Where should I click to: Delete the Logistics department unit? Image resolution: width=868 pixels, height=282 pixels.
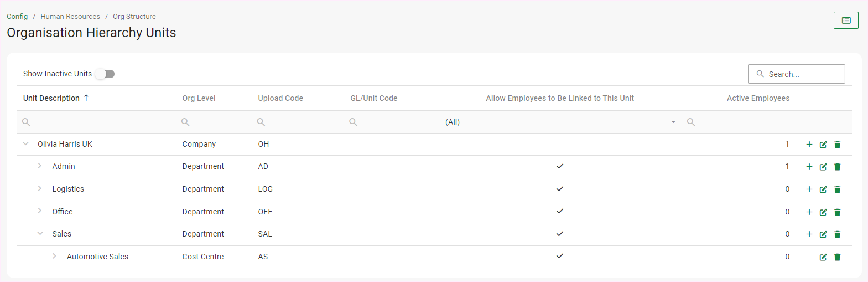click(837, 189)
